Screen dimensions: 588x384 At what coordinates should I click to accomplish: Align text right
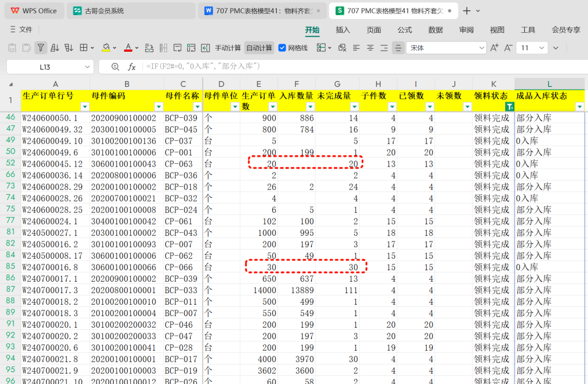pyautogui.click(x=384, y=48)
